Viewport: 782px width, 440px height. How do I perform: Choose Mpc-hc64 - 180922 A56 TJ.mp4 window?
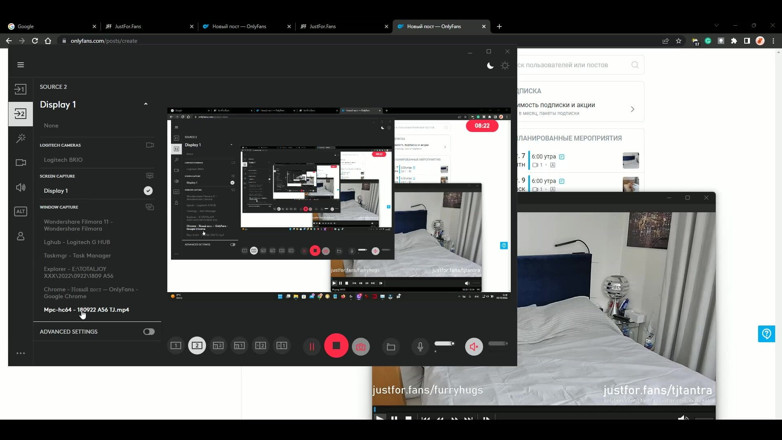pos(86,310)
